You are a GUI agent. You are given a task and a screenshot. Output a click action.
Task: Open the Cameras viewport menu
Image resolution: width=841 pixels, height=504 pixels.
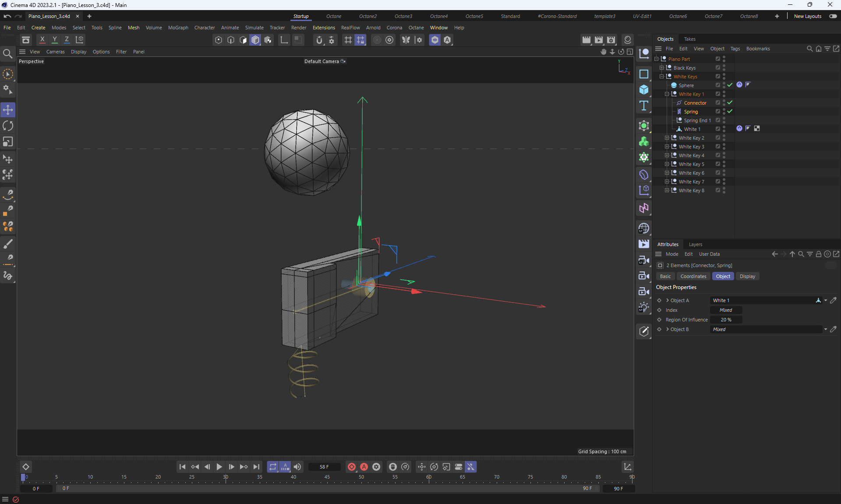[55, 52]
